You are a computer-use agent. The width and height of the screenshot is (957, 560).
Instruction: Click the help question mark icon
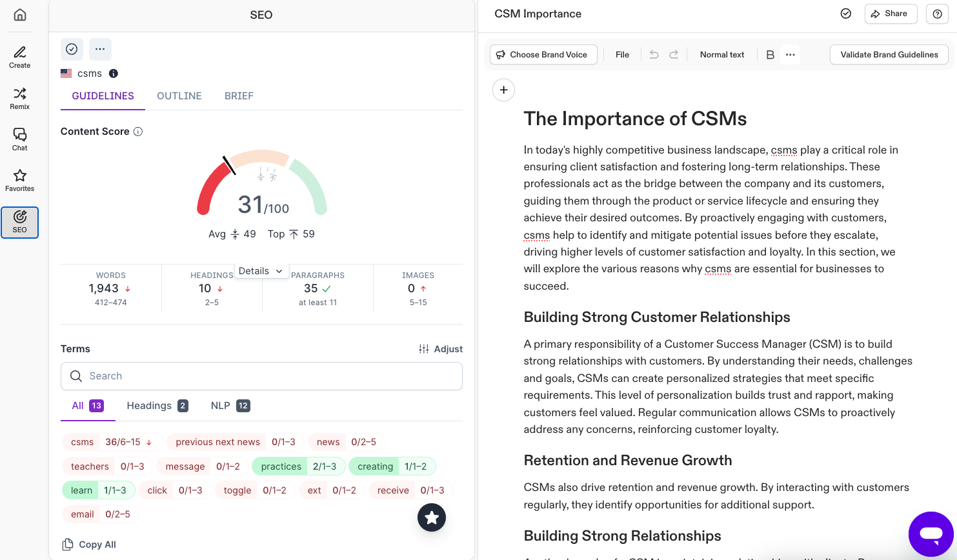937,14
